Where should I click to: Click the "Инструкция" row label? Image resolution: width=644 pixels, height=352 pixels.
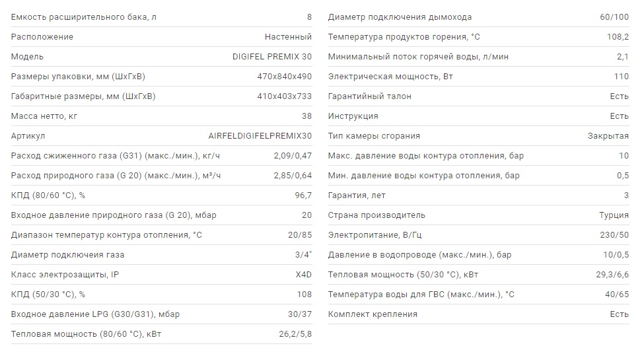[x=353, y=116]
